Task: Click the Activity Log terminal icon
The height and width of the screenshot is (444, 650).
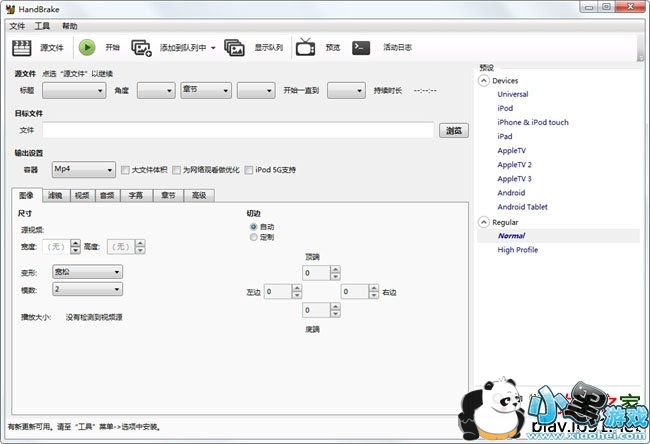Action: [361, 48]
